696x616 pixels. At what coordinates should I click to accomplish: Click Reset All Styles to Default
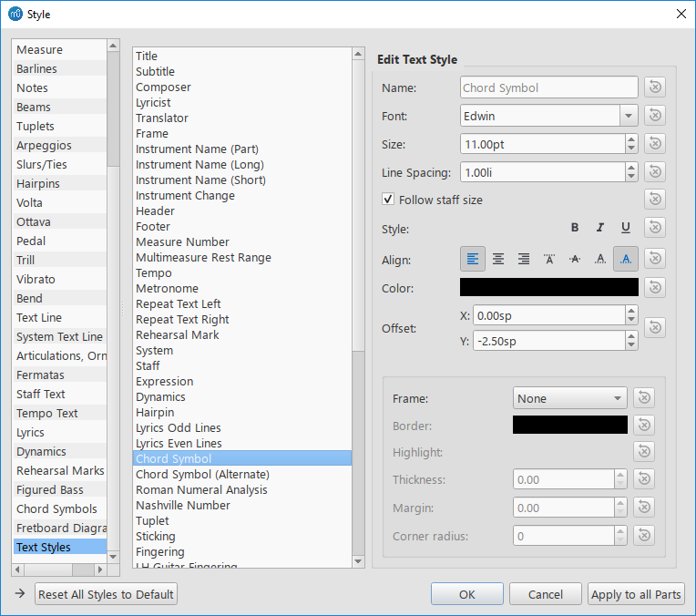click(106, 594)
